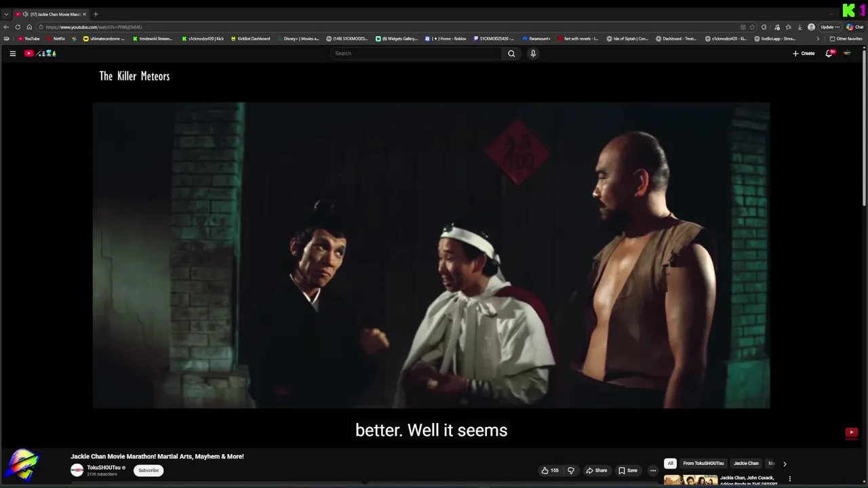The width and height of the screenshot is (868, 488).
Task: Share the video
Action: tap(597, 470)
